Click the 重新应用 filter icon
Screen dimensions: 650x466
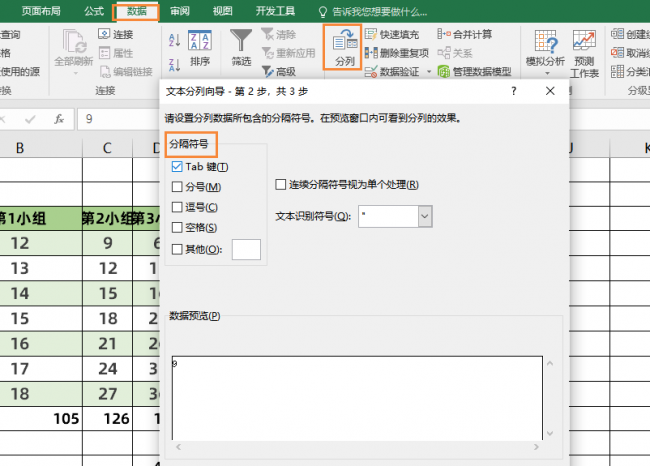click(x=267, y=53)
